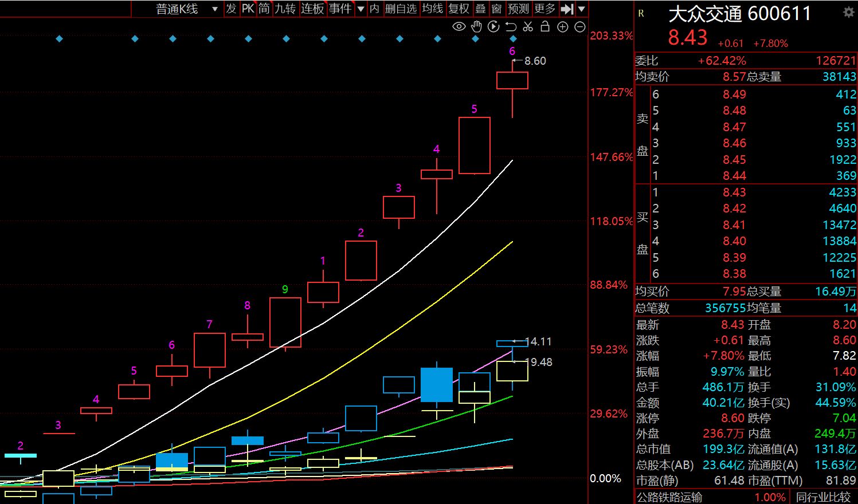
Task: Click the 总市值 199.3亿 value
Action: click(723, 449)
